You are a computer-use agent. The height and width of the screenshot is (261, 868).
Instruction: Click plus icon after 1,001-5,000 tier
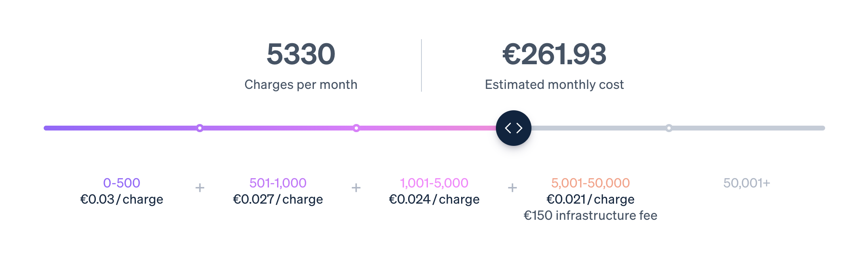tap(512, 188)
